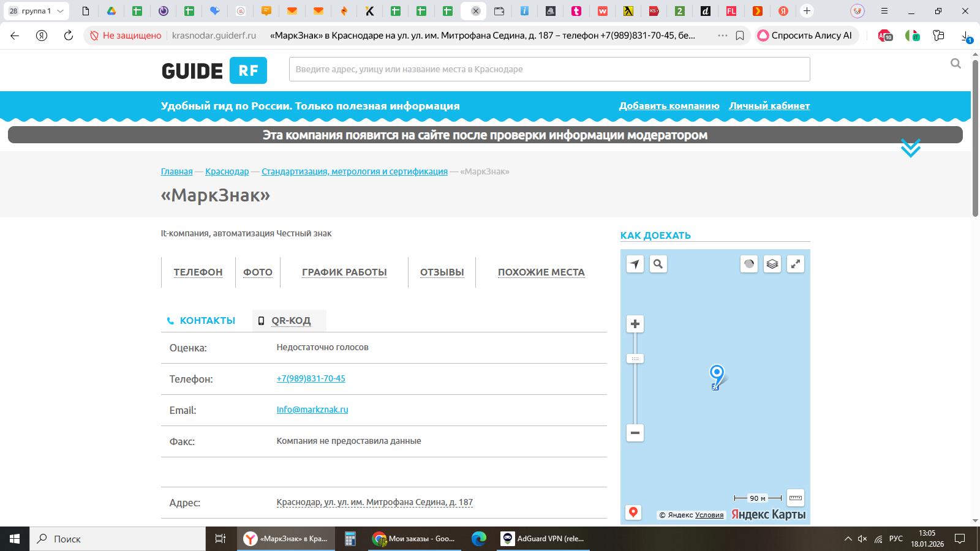The height and width of the screenshot is (551, 980).
Task: Open the Adblock extension icon with badge 10
Action: [x=885, y=36]
